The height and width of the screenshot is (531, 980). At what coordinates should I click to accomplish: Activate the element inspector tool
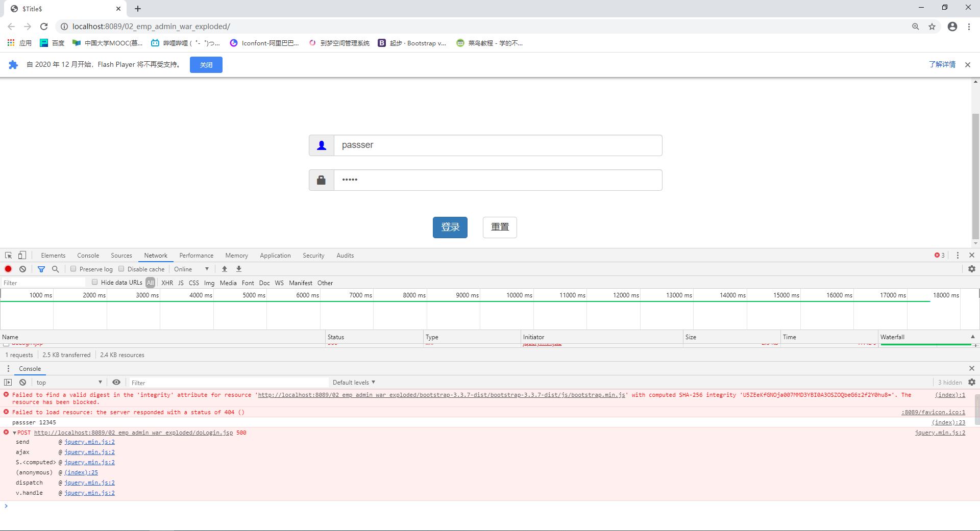[x=8, y=255]
